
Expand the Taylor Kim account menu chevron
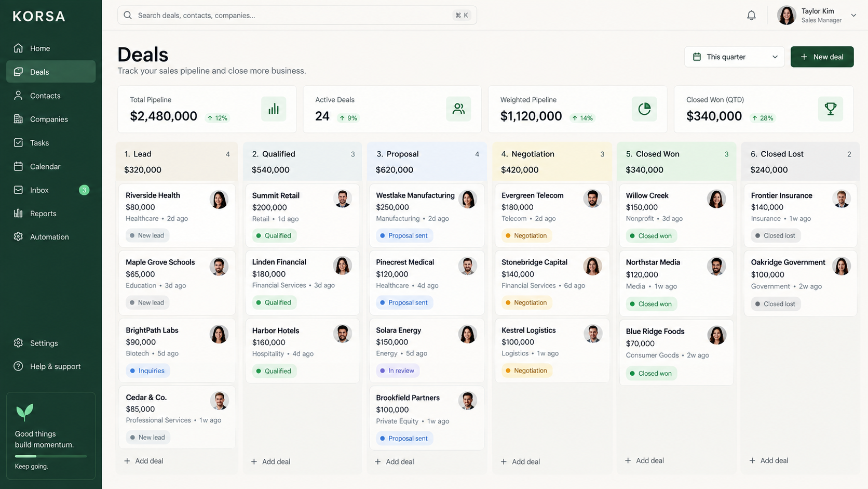(853, 16)
